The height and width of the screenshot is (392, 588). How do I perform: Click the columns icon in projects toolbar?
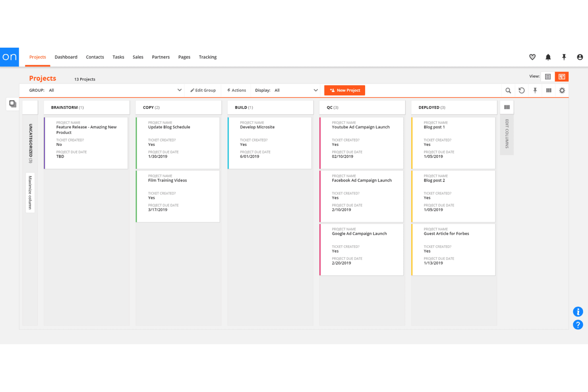coord(549,91)
